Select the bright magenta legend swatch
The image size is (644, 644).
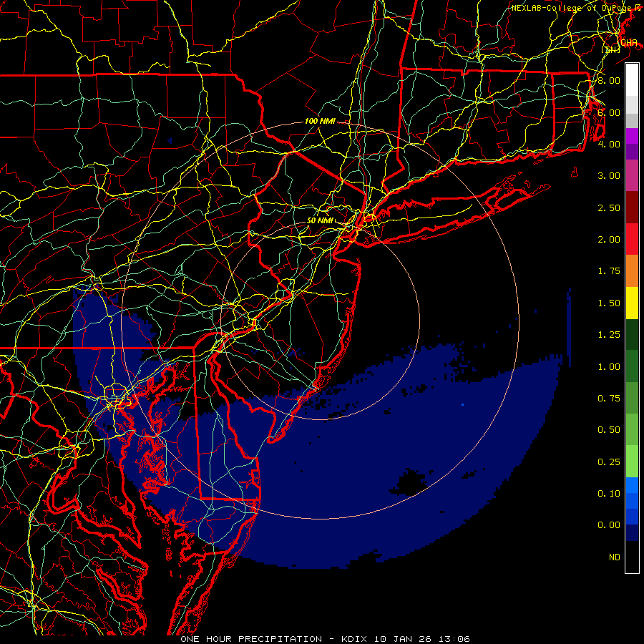pos(632,136)
